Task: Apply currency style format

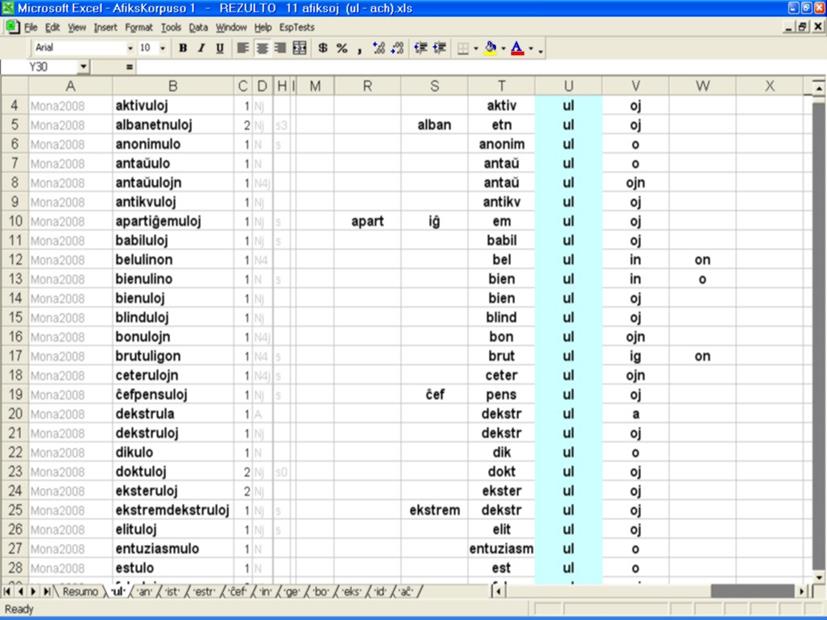Action: tap(323, 49)
